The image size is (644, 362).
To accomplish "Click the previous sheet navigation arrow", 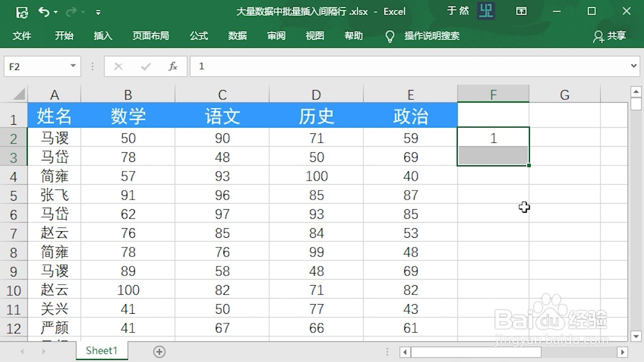I will click(x=22, y=351).
